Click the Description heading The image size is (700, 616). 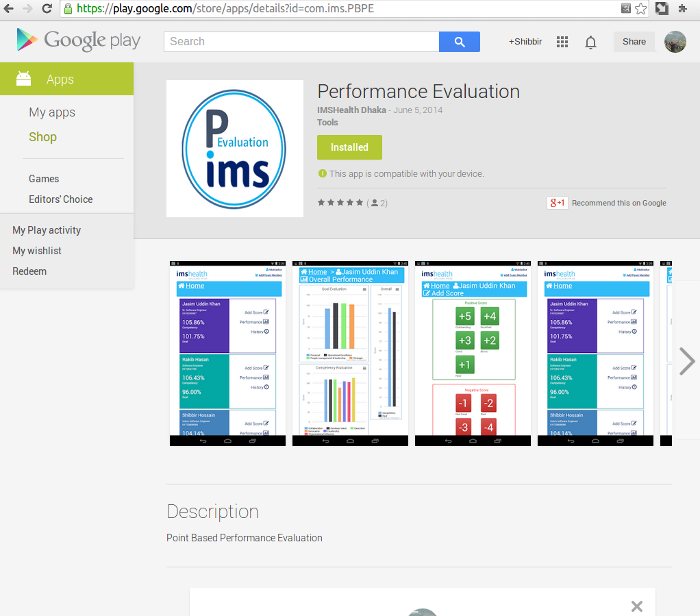coord(212,512)
